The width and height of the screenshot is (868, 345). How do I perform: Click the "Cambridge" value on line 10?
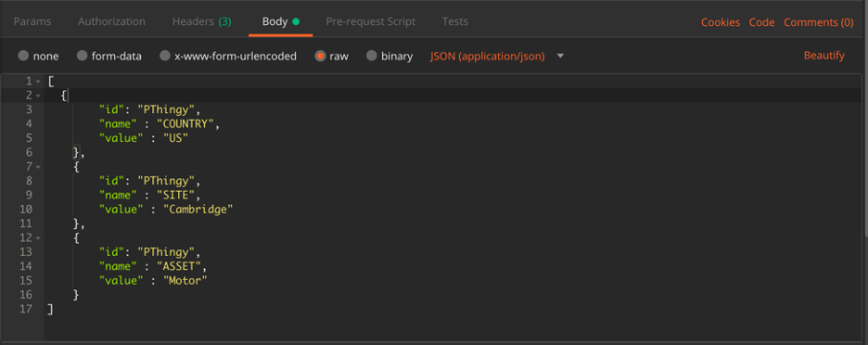point(198,210)
